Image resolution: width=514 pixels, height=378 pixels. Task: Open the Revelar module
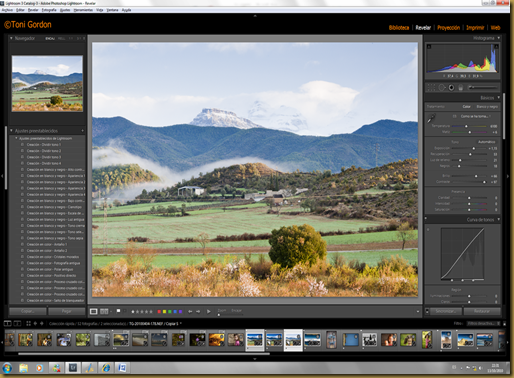(x=423, y=28)
